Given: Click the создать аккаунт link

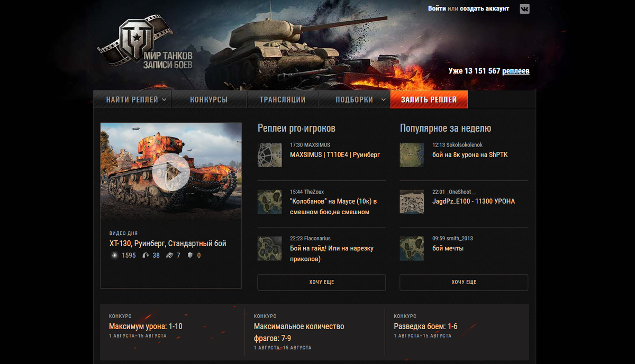Looking at the screenshot, I should click(485, 8).
